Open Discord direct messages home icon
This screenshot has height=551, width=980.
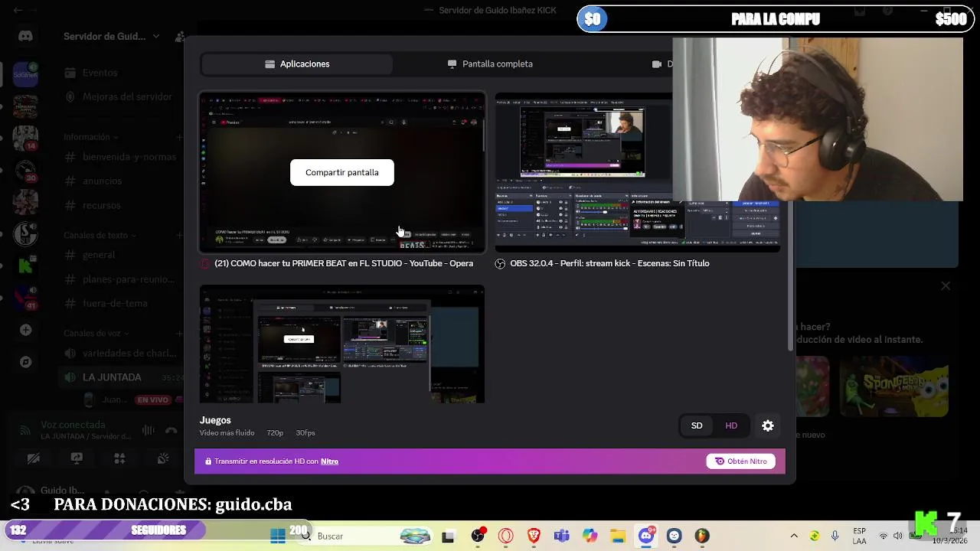[25, 36]
